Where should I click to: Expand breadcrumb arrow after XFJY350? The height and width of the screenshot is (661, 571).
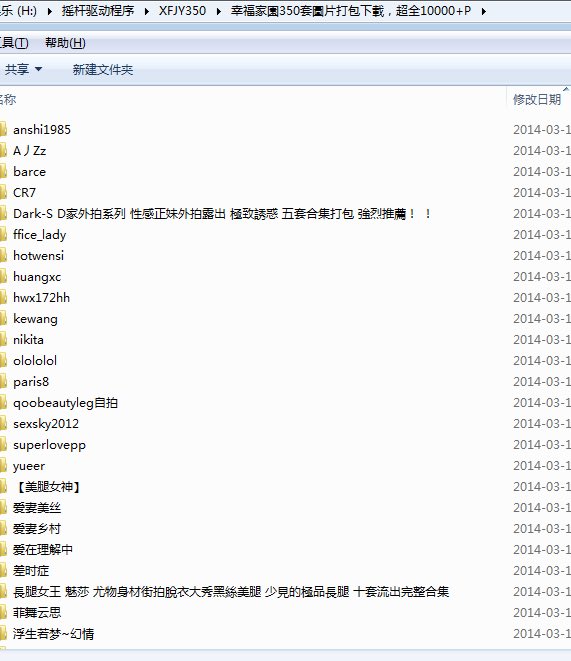pos(219,11)
